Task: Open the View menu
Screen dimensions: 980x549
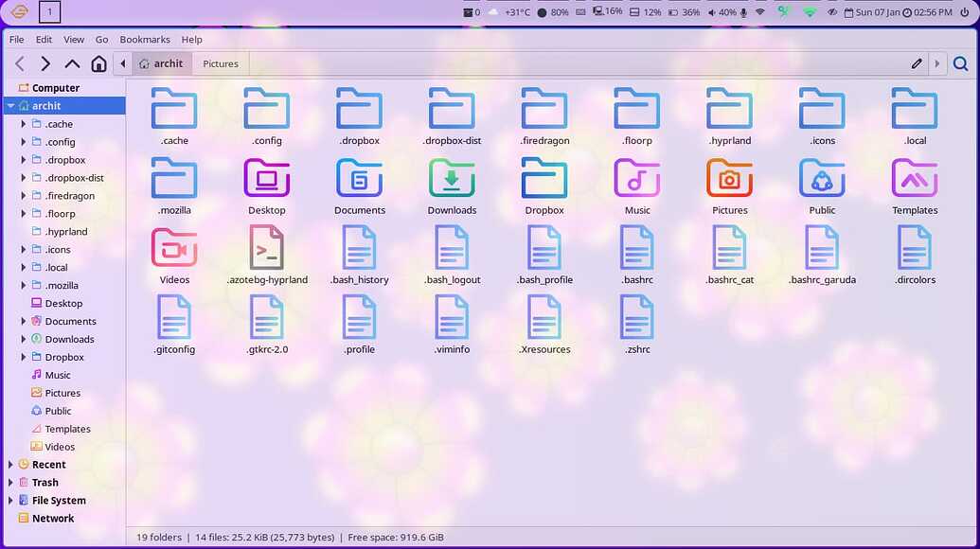Action: [x=74, y=40]
